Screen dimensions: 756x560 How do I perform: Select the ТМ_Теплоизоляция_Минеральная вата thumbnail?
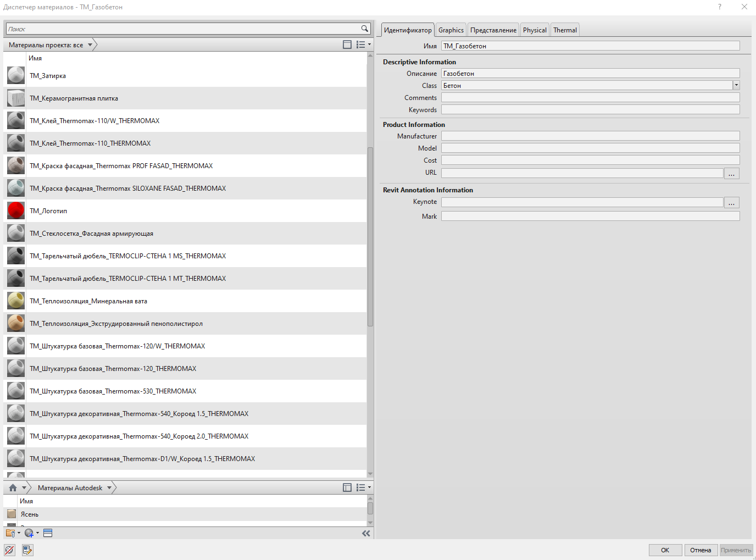[16, 301]
